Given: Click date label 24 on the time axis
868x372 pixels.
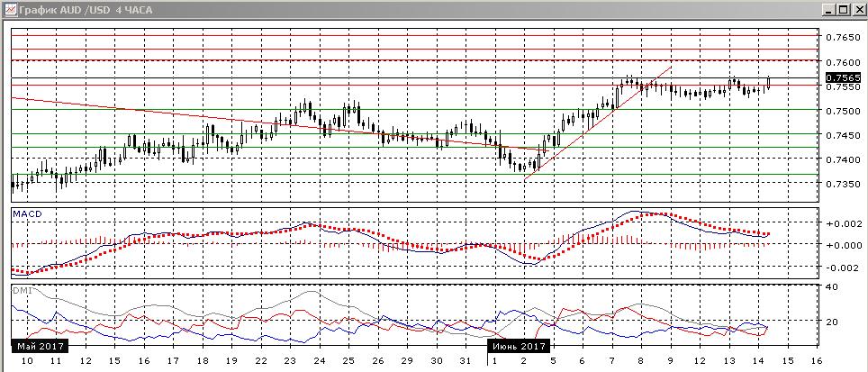Looking at the screenshot, I should [320, 361].
